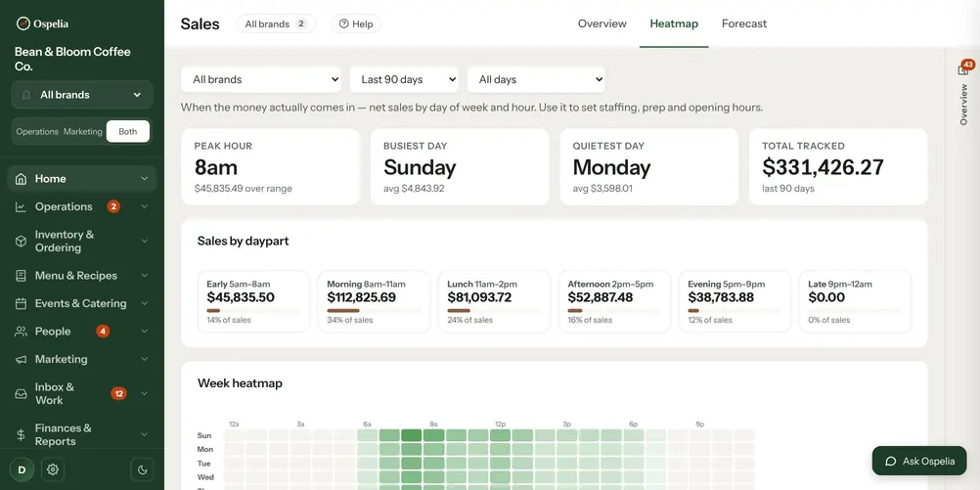Screen dimensions: 980x490
Task: Open the All brands filter dropdown
Action: [260, 79]
